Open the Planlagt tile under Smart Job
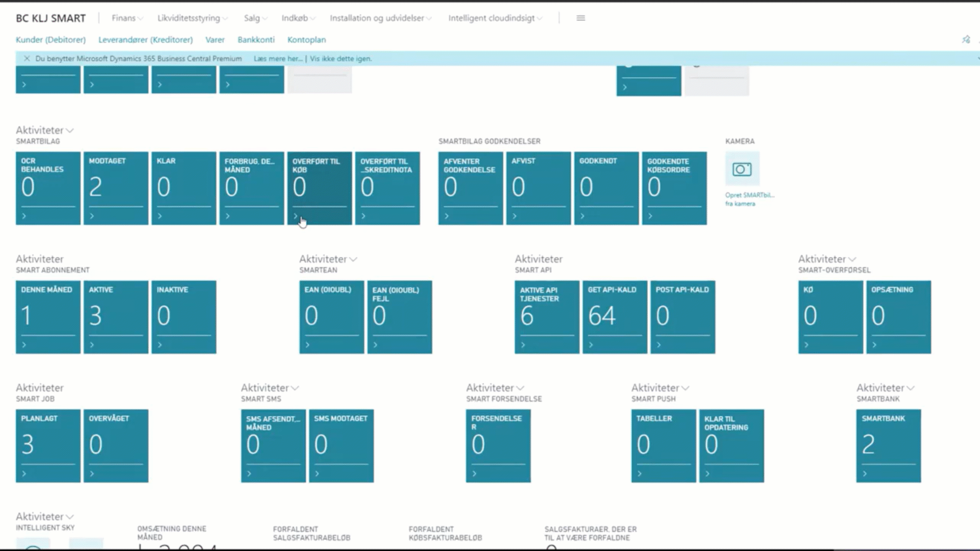This screenshot has width=980, height=551. 48,445
